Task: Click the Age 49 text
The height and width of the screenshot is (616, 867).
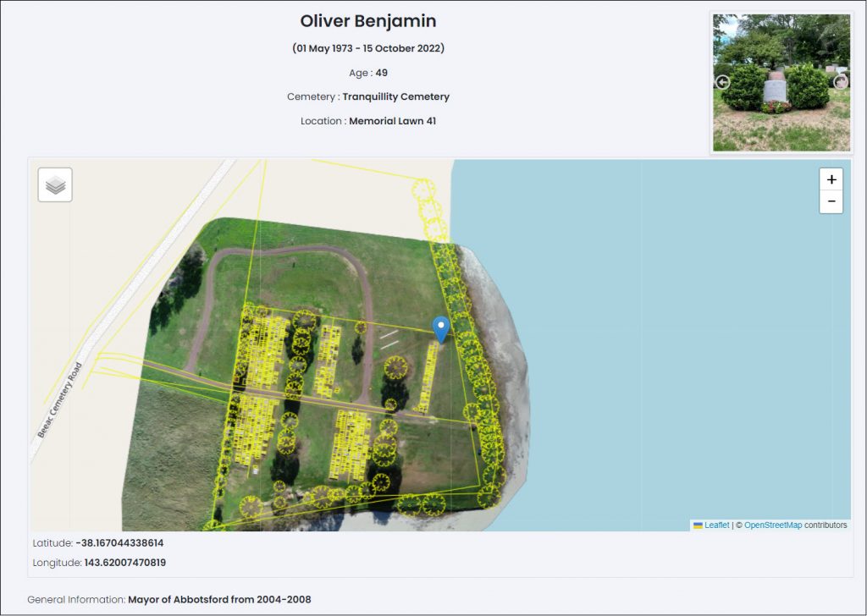Action: [x=368, y=73]
